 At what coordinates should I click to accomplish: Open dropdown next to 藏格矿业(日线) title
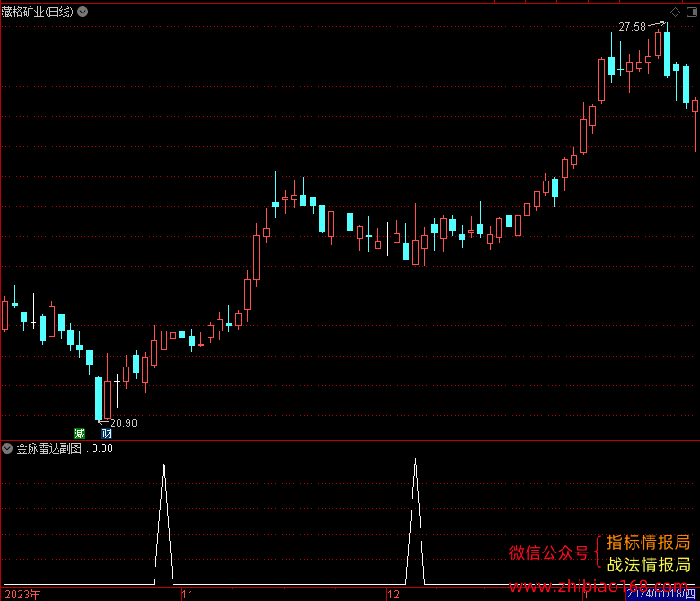83,12
